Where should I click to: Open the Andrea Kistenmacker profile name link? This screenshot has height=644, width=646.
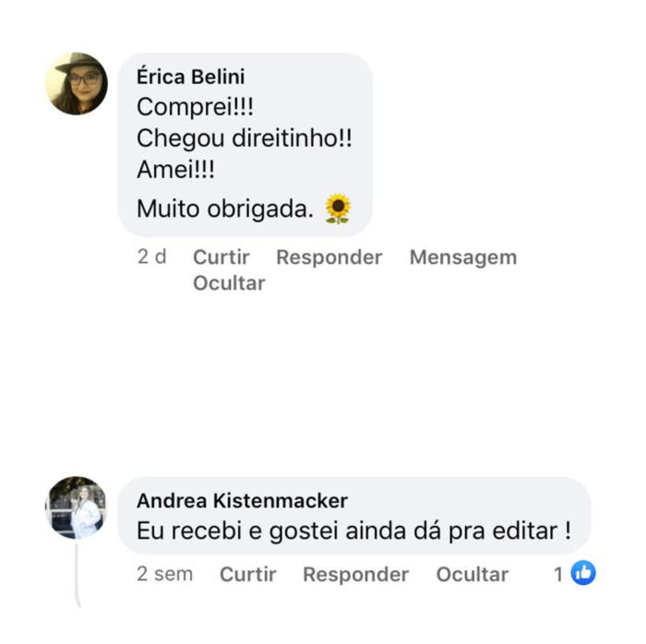pos(242,501)
